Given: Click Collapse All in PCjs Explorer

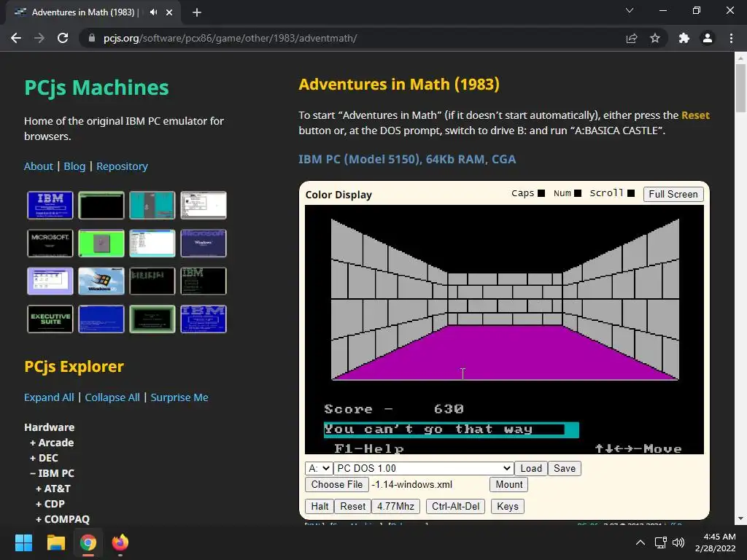Looking at the screenshot, I should pos(112,397).
